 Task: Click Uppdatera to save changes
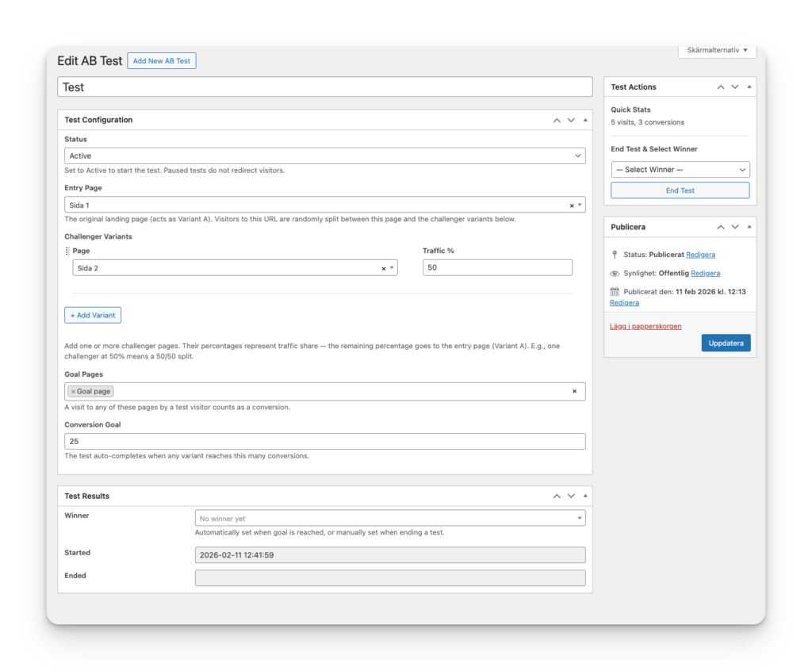pos(726,343)
